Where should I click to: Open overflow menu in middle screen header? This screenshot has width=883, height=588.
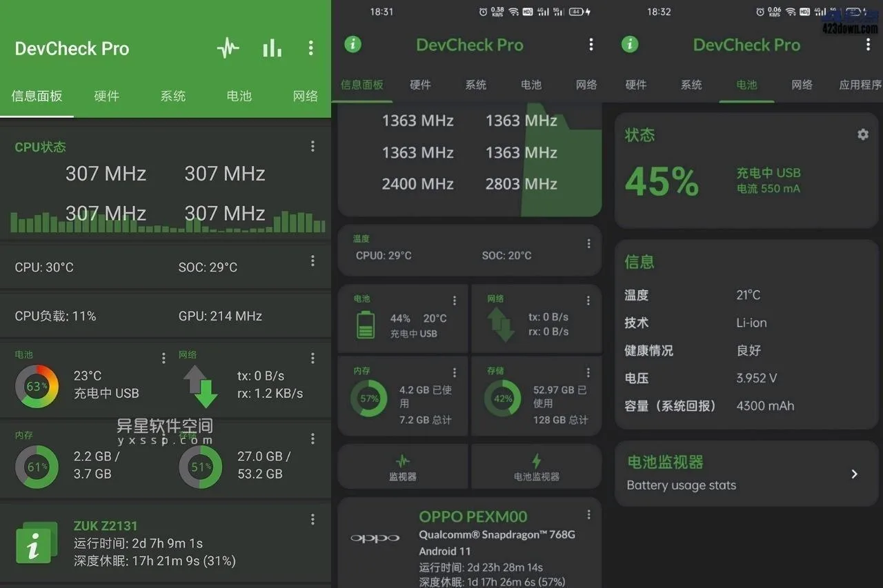591,45
